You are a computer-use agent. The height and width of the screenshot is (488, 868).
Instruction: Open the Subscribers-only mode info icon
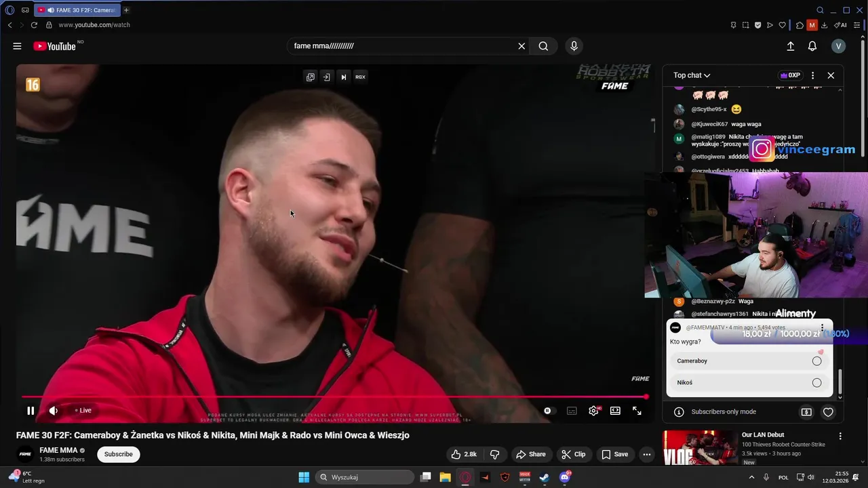tap(679, 411)
